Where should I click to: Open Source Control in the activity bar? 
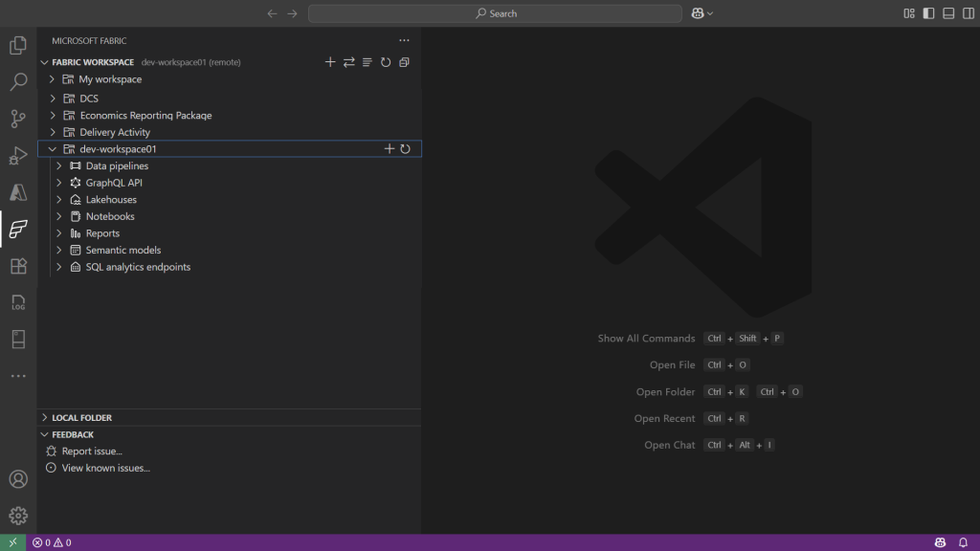[x=18, y=119]
